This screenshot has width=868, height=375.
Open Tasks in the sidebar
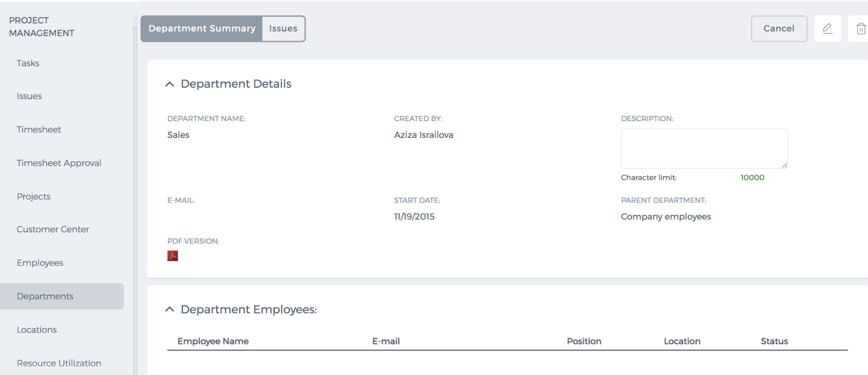[x=28, y=63]
